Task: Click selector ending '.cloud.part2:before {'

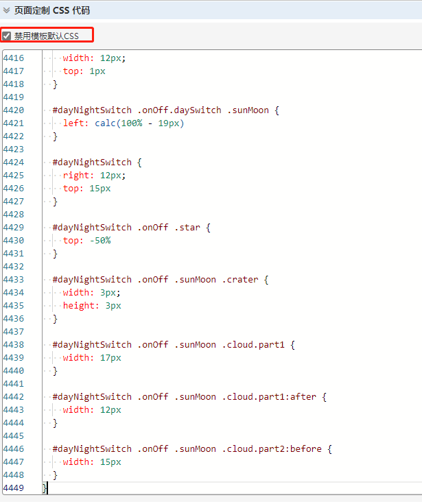Action: click(192, 449)
